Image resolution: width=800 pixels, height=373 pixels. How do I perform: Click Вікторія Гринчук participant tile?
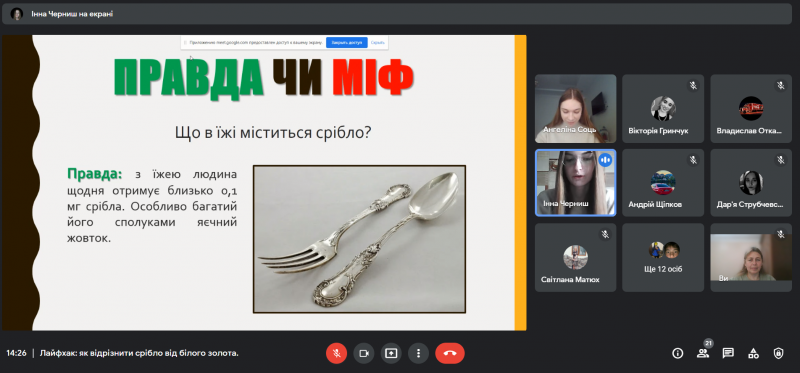(663, 109)
